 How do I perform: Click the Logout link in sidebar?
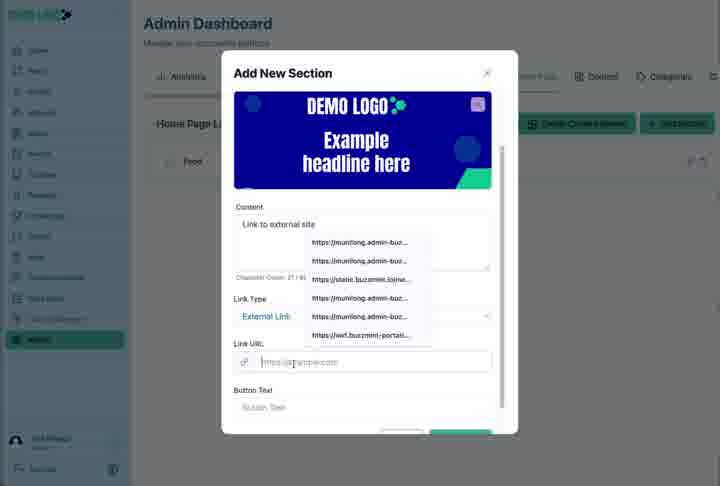click(35, 469)
